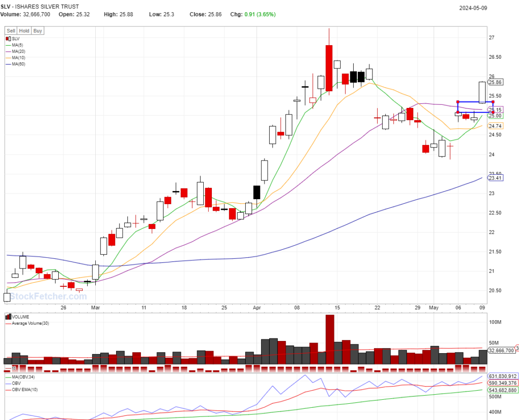Click the 32,666,700 volume tag on axis
Viewport: 519px width, 420px height.
pos(501,350)
